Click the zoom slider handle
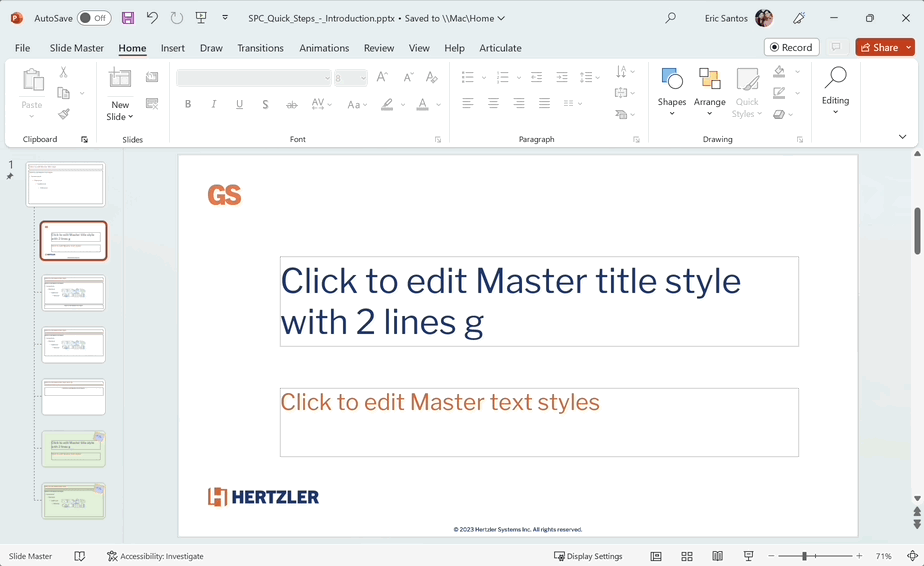Screen dimensions: 924x566 [804, 556]
